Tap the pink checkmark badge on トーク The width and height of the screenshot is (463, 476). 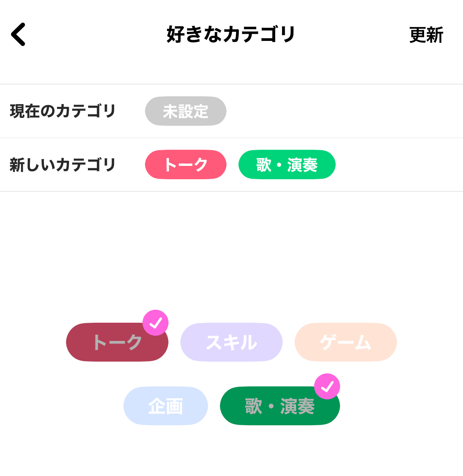[x=156, y=323]
